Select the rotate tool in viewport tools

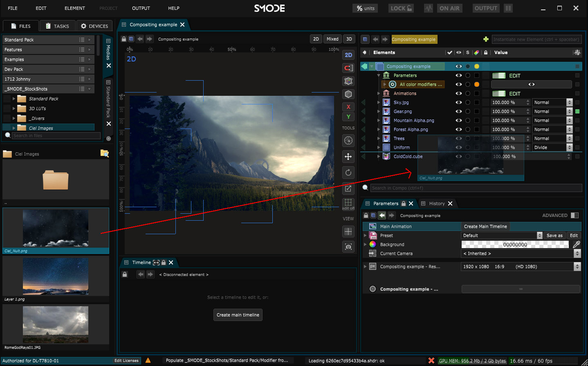pos(348,172)
